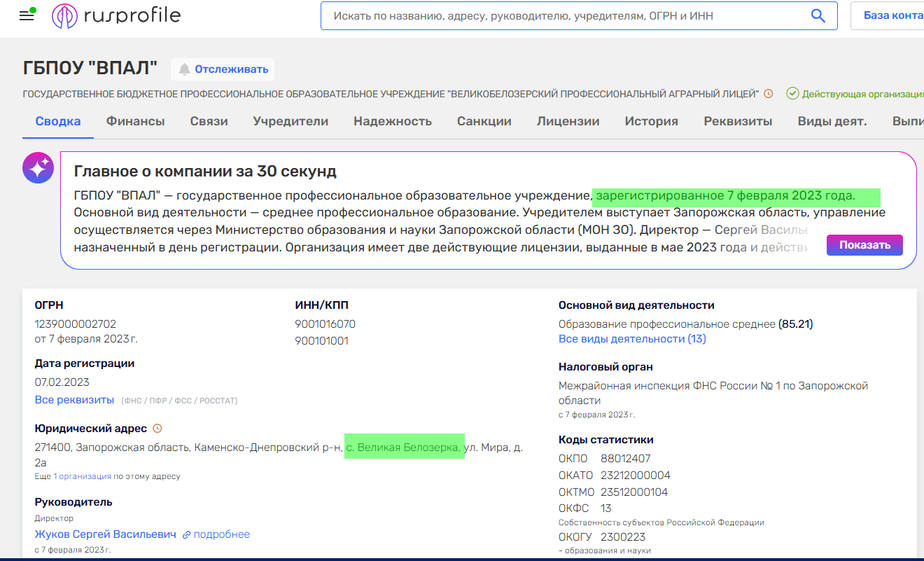Open director Жуков Сергей Васильевич link
Image resolution: width=924 pixels, height=561 pixels.
pyautogui.click(x=106, y=534)
